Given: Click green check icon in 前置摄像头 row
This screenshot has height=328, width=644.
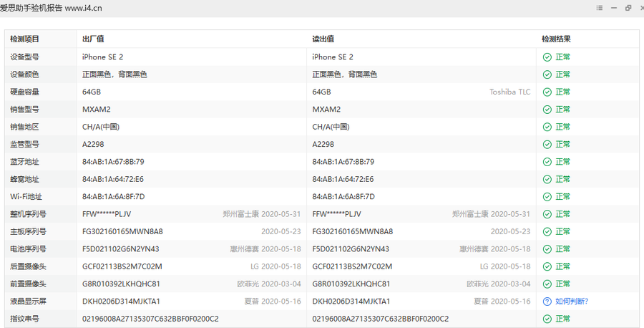Looking at the screenshot, I should 547,284.
